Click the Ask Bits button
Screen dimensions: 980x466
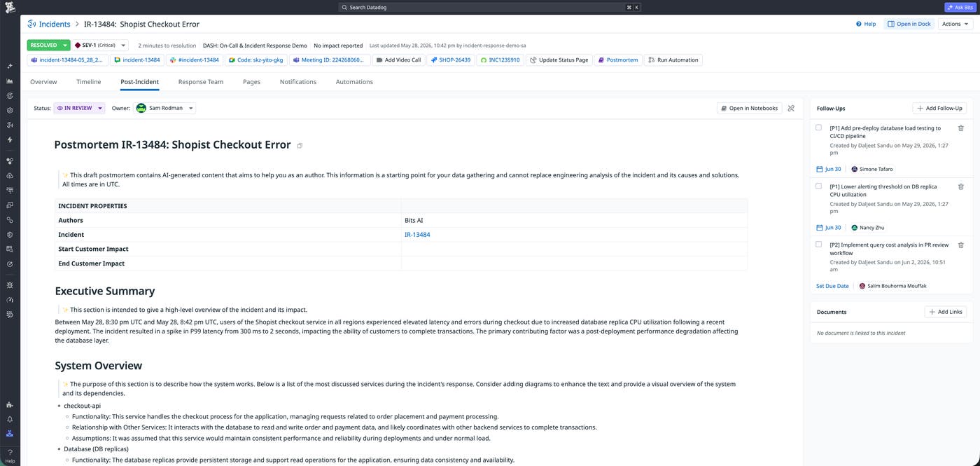[x=960, y=7]
